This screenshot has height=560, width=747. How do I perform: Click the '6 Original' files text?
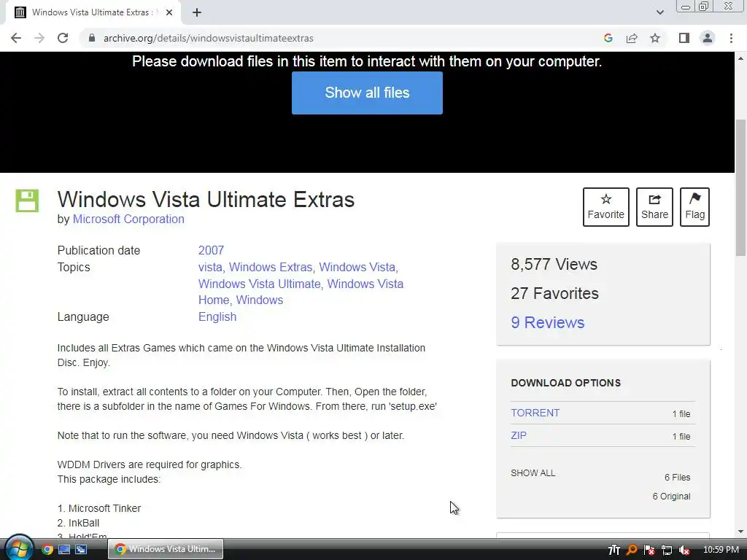coord(671,496)
